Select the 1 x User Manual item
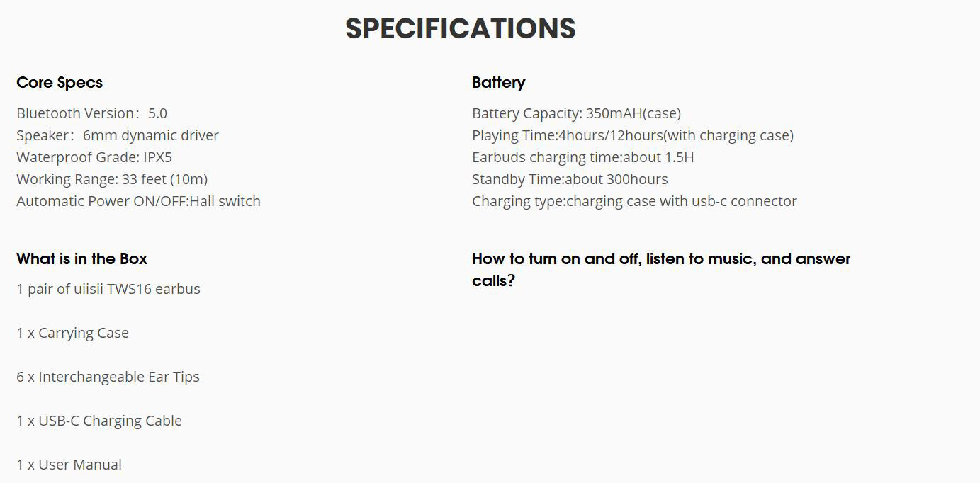Image resolution: width=980 pixels, height=483 pixels. coord(69,465)
